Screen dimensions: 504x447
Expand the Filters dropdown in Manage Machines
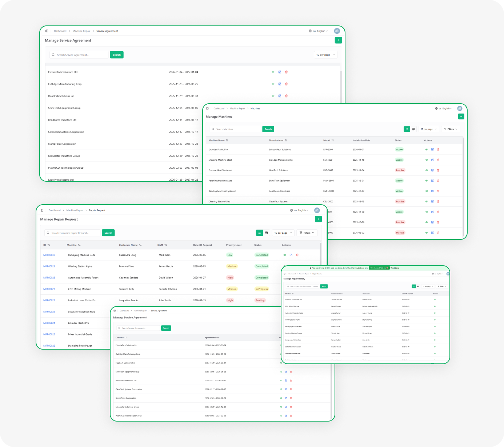tap(451, 129)
